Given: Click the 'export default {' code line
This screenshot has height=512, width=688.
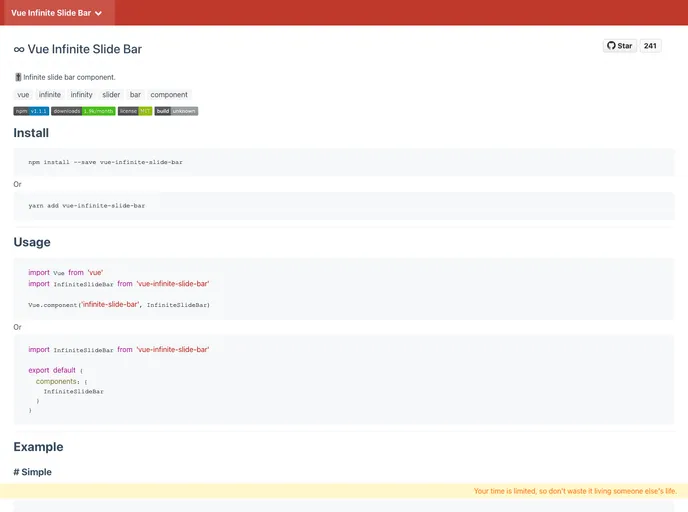Looking at the screenshot, I should (56, 370).
